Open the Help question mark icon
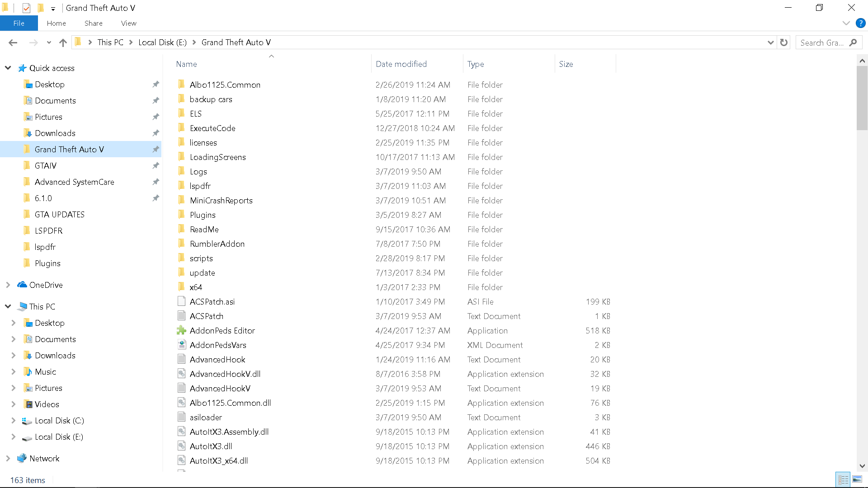This screenshot has width=868, height=488. (x=860, y=23)
